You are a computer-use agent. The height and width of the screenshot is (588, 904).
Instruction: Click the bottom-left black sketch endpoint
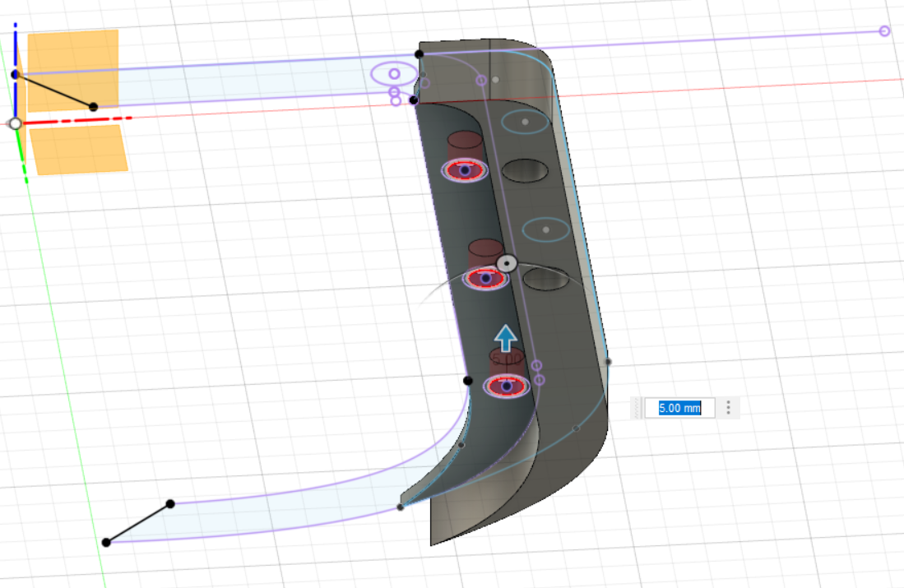click(x=105, y=543)
